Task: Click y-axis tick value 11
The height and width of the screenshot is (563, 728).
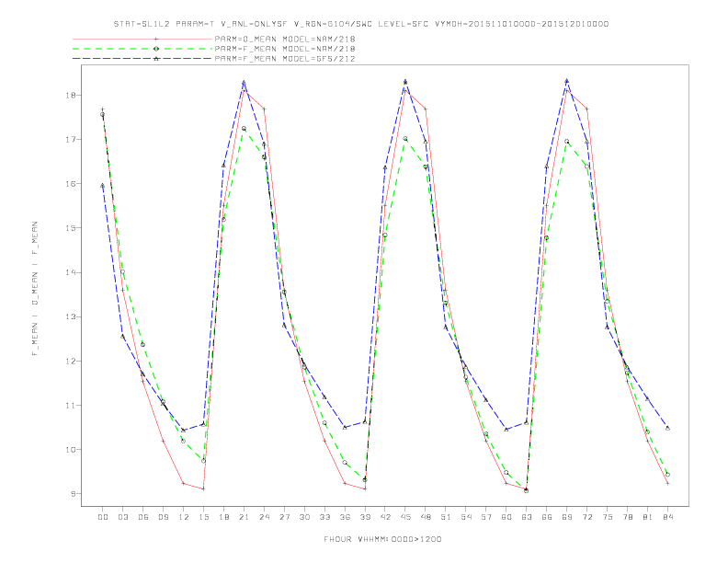Action: coord(73,405)
